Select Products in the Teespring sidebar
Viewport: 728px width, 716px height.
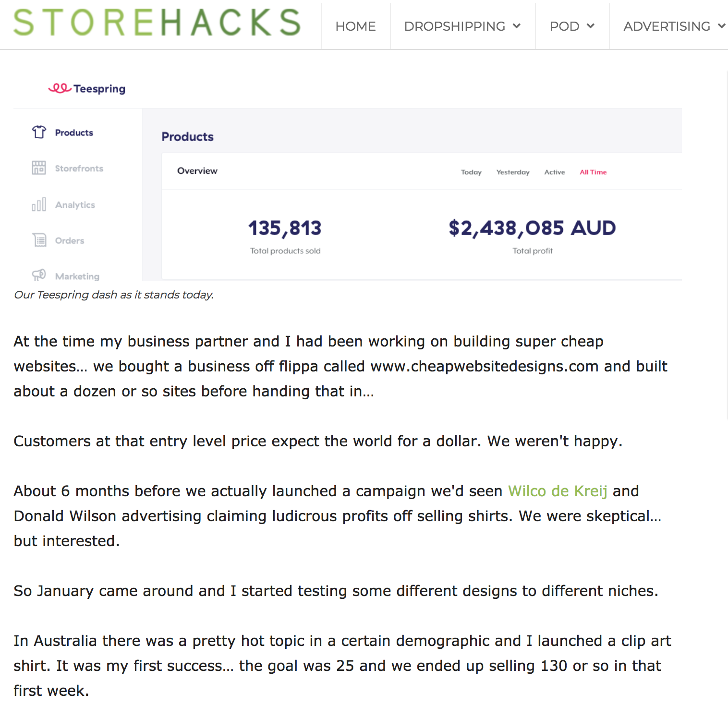tap(74, 132)
